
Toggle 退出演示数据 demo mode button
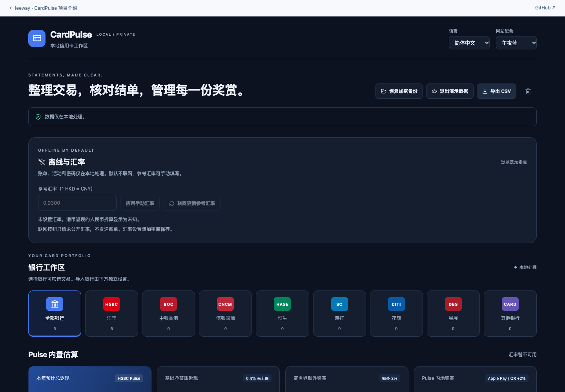click(x=450, y=91)
